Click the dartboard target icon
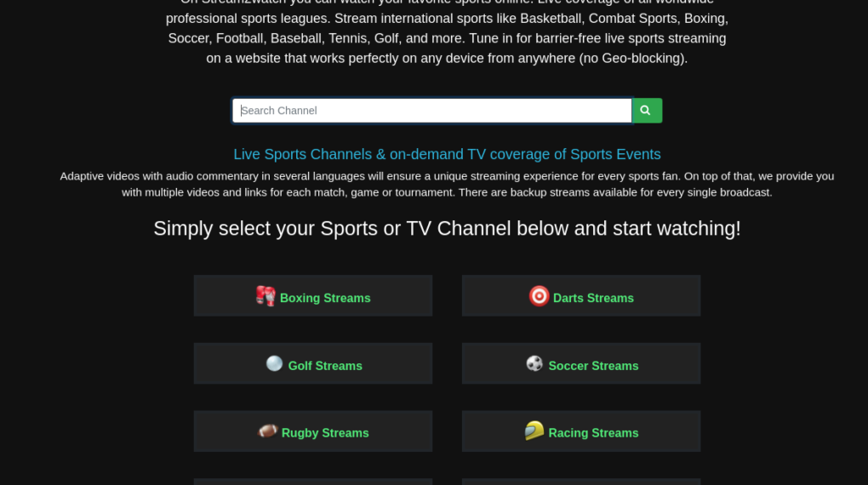 point(539,295)
